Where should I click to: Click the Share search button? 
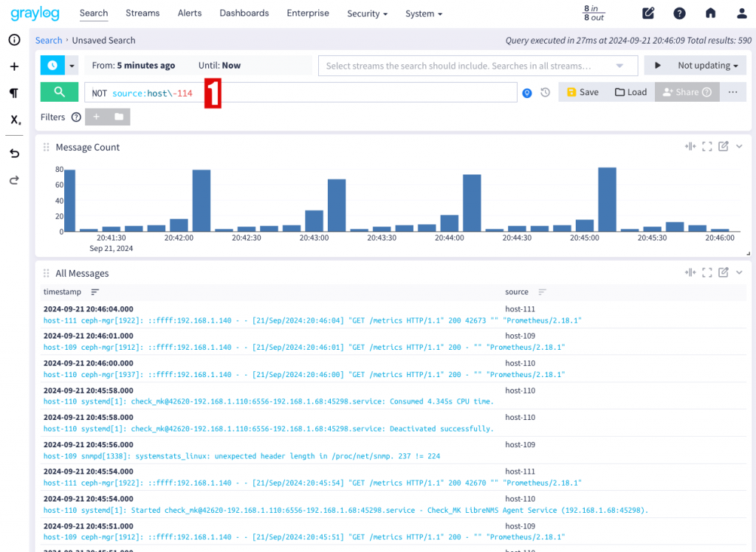pyautogui.click(x=687, y=92)
